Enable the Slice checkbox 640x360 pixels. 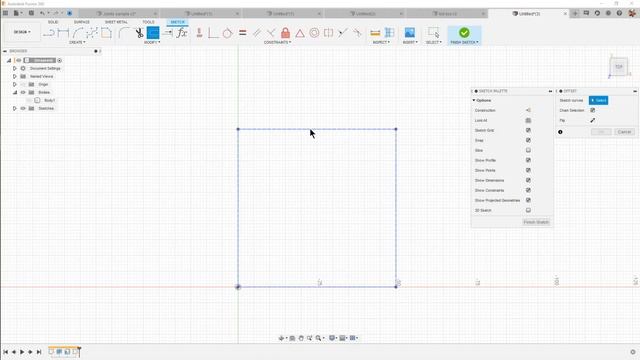(528, 150)
